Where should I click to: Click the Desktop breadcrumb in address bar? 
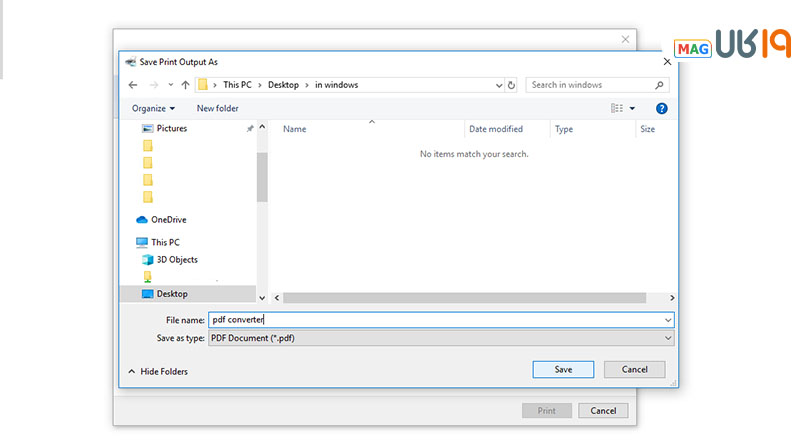coord(283,85)
